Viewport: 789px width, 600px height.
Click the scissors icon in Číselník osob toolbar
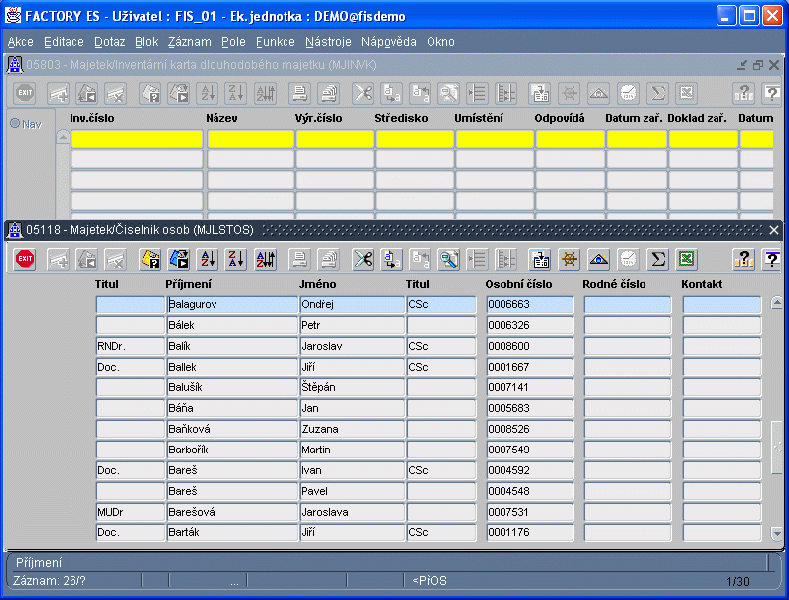(363, 259)
